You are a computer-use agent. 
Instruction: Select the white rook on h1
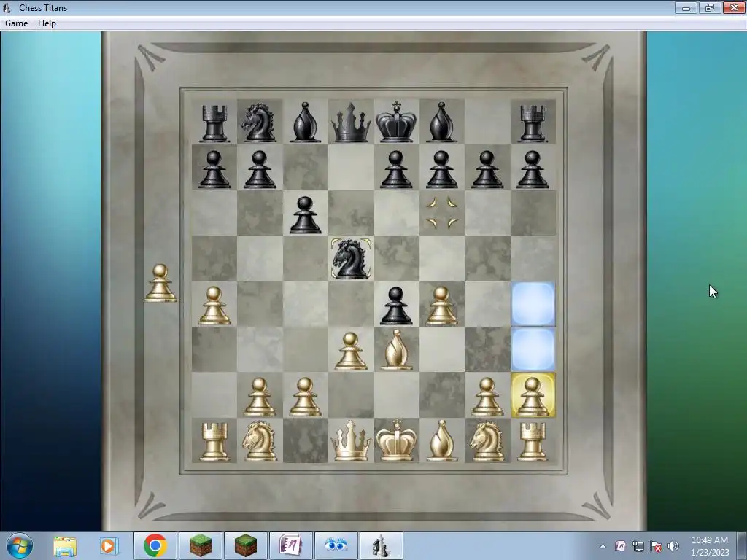point(532,443)
